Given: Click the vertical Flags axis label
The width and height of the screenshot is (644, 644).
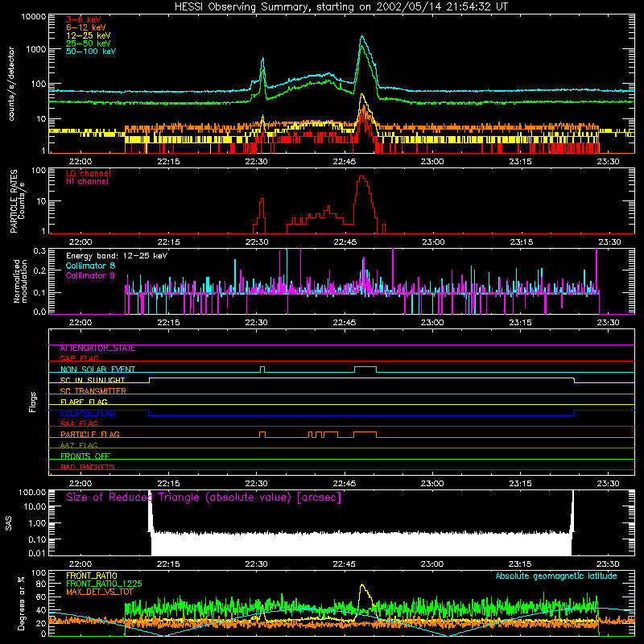Looking at the screenshot, I should point(33,402).
